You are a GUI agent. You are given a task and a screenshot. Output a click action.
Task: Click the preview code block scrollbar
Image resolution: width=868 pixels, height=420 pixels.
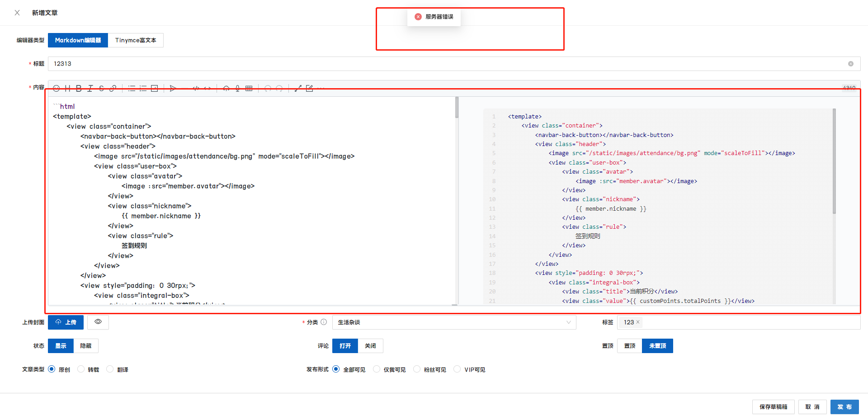coord(834,161)
